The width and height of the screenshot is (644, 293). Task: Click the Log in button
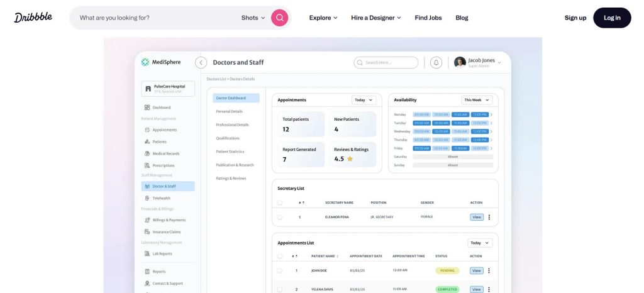[x=611, y=18]
